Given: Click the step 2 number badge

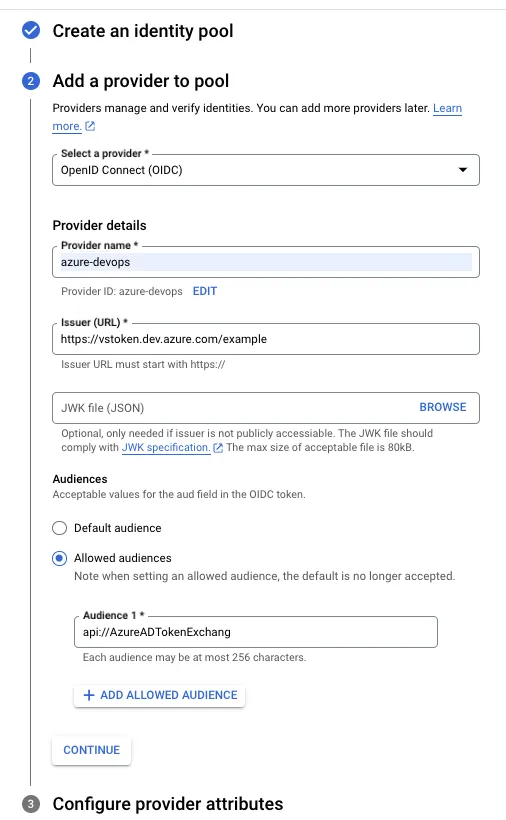Looking at the screenshot, I should (x=31, y=81).
